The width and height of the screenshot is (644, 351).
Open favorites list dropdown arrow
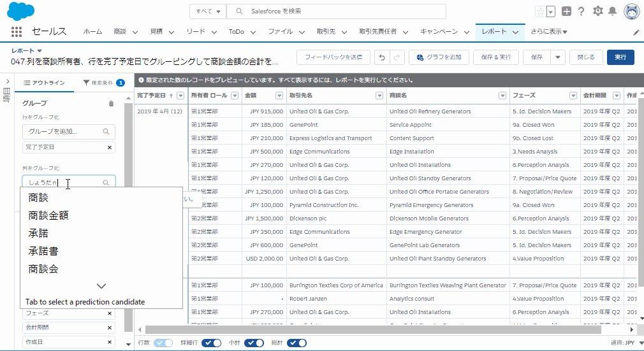click(x=551, y=11)
